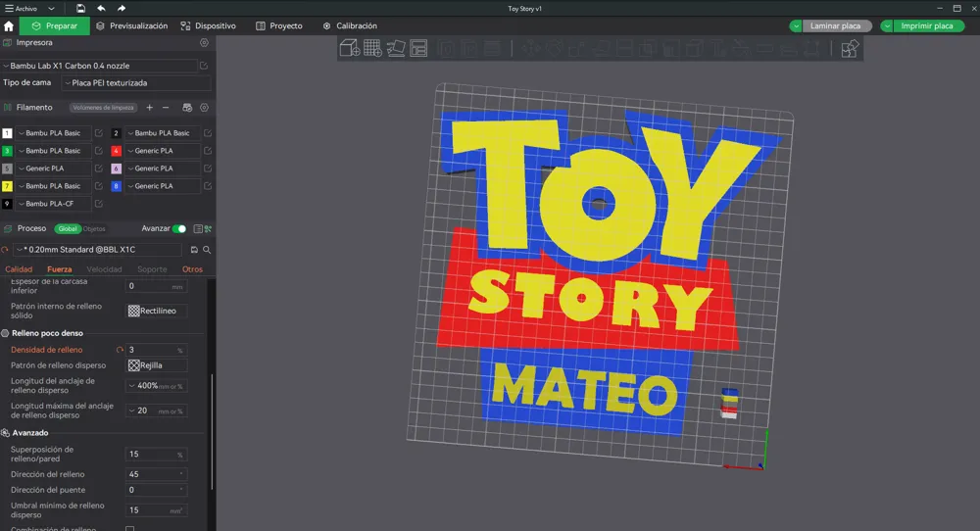
Task: Open the Calidad settings tab
Action: pos(19,269)
